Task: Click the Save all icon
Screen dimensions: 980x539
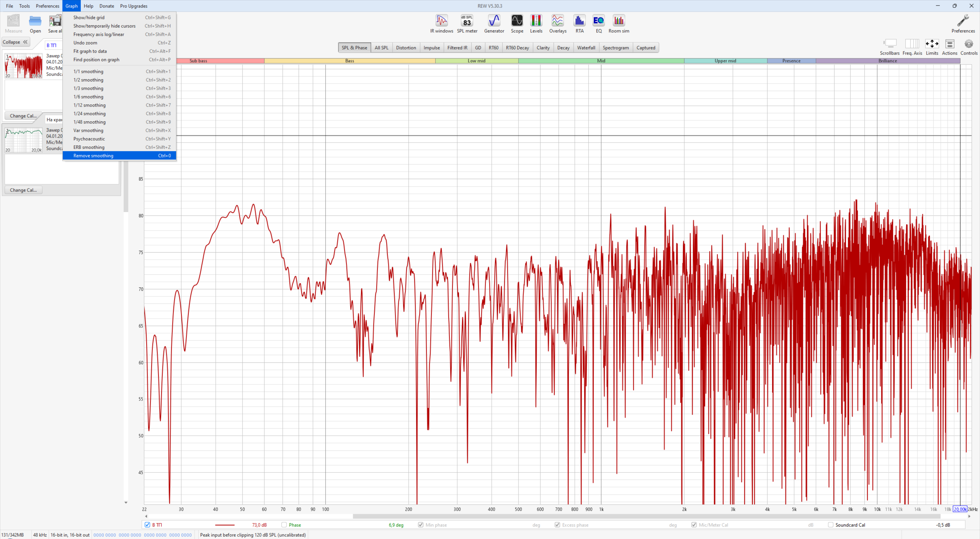Action: [x=55, y=23]
